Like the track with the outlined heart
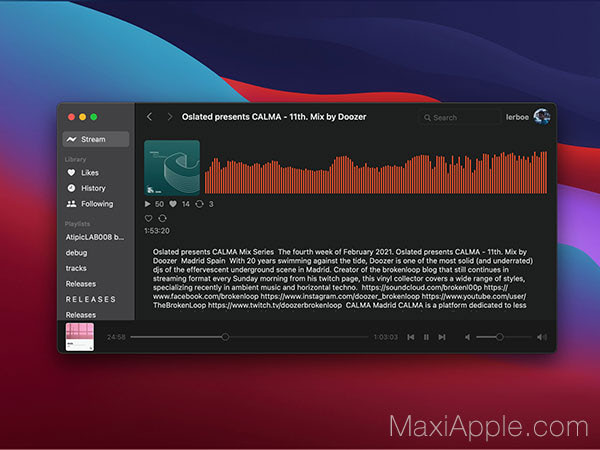Screen dimensions: 600x450 point(148,218)
